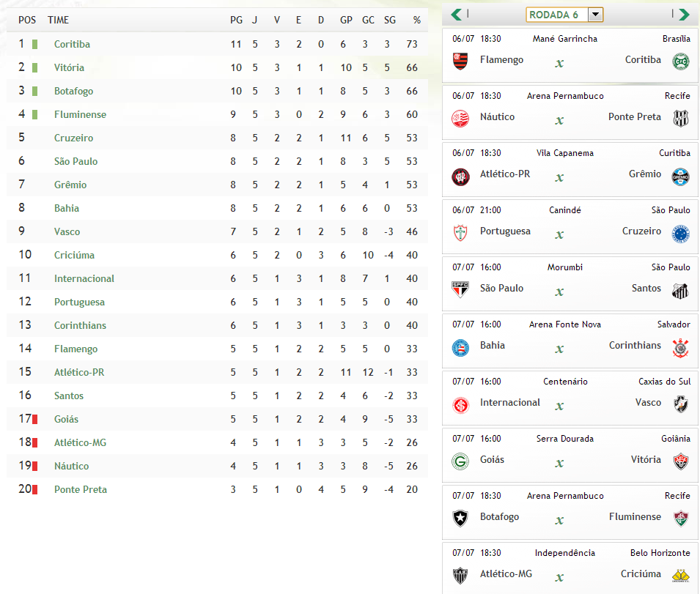Click the Náutico crest in match list
700x594 pixels.
[x=460, y=117]
